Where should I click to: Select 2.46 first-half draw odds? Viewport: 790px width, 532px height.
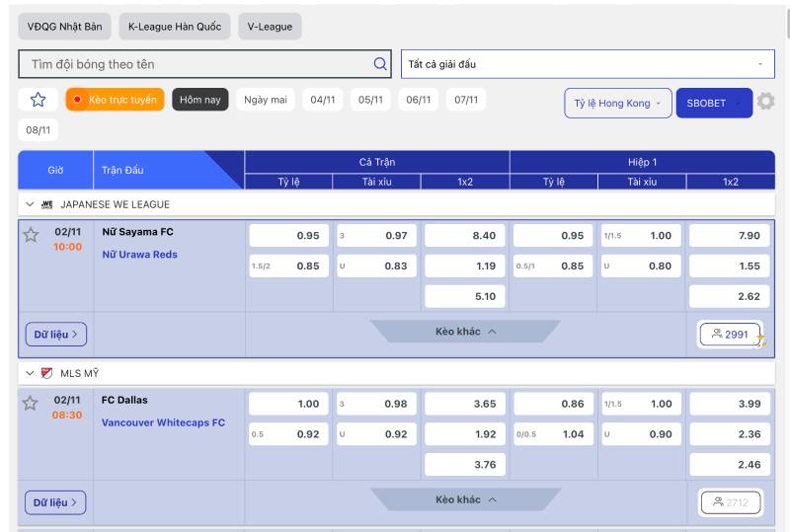pyautogui.click(x=729, y=465)
